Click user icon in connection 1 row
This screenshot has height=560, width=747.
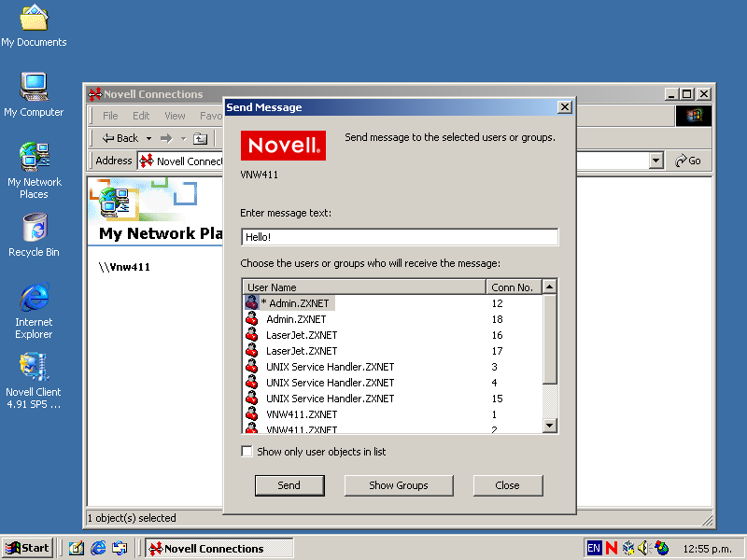click(251, 414)
